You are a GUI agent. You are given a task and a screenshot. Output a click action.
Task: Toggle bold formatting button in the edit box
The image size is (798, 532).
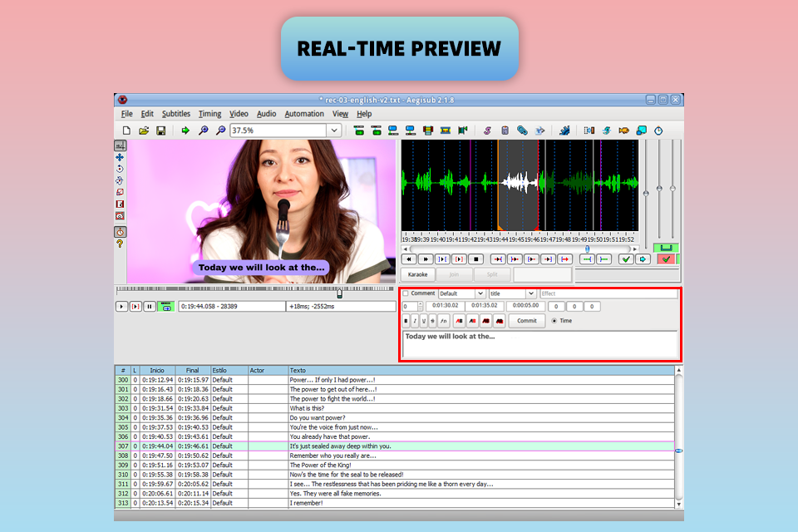click(406, 321)
